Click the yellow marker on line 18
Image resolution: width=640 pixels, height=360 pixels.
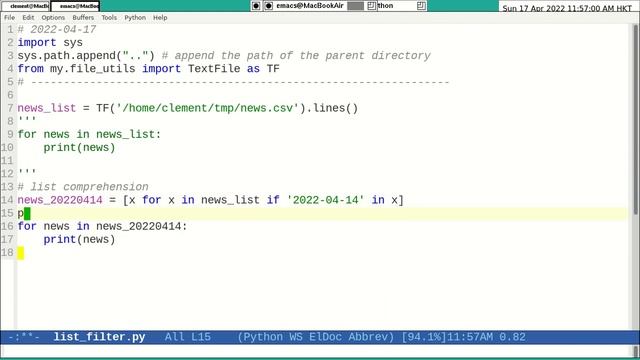[20, 253]
